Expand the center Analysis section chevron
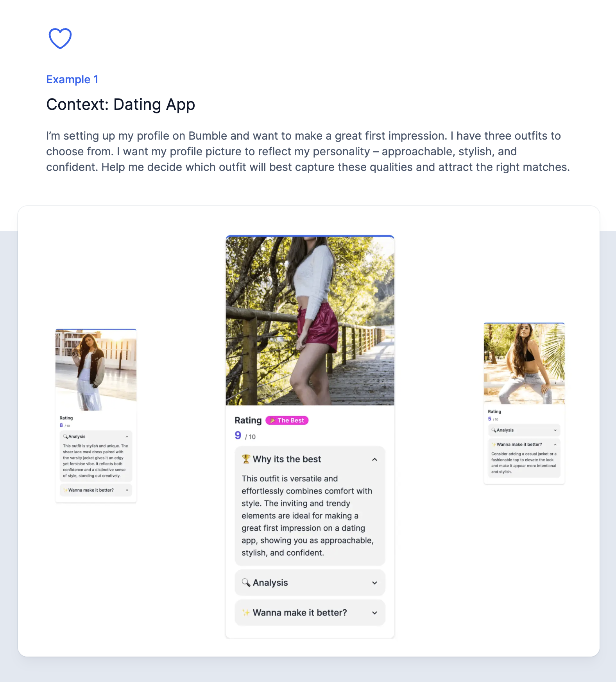This screenshot has height=682, width=616. pos(374,583)
